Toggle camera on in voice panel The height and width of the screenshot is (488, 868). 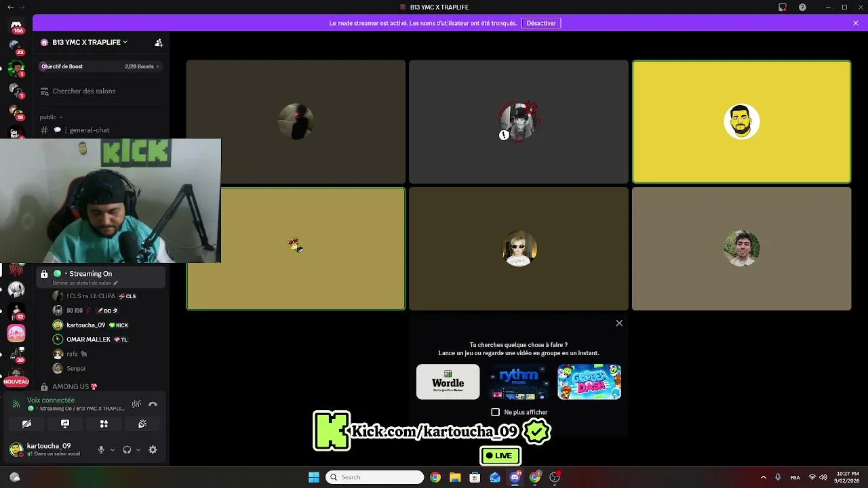[26, 424]
